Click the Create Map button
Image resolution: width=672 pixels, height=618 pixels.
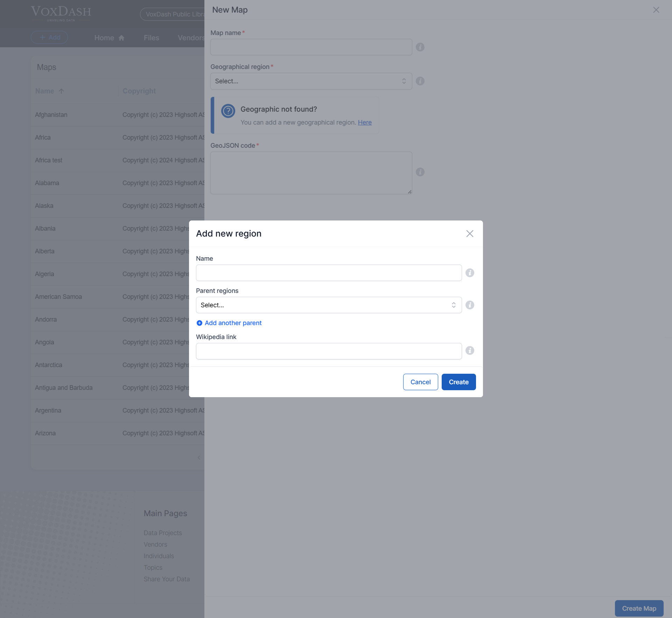639,608
